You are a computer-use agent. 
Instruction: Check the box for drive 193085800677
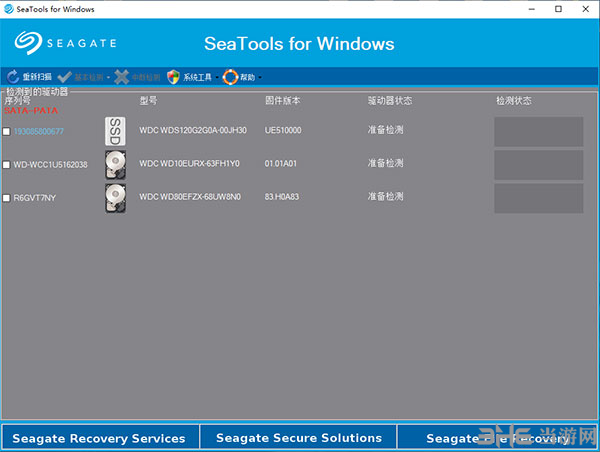click(6, 132)
